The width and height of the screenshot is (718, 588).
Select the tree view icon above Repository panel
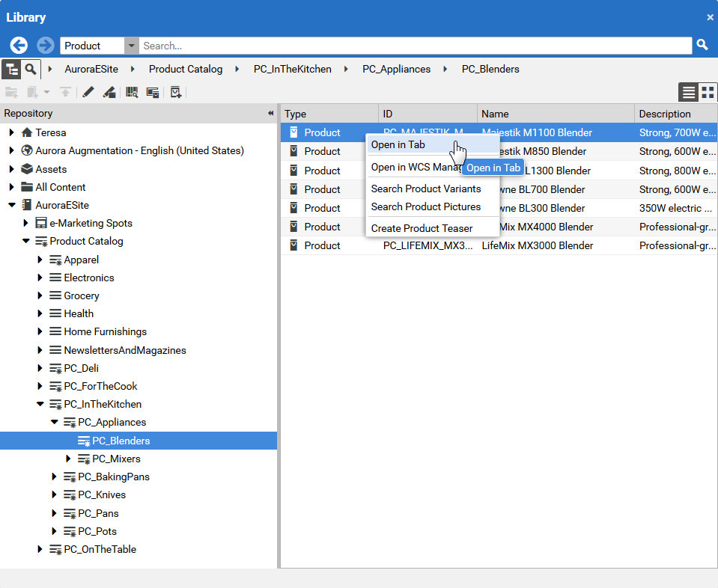tap(10, 69)
